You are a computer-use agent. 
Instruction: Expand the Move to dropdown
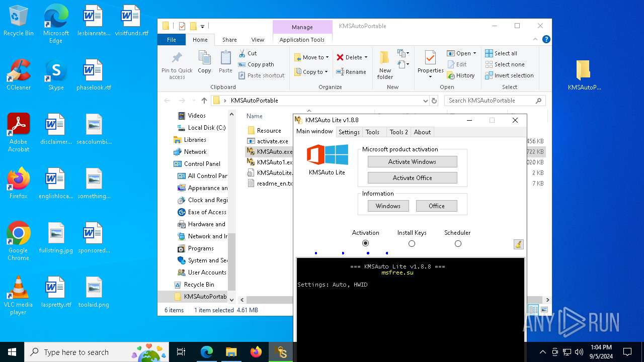327,57
